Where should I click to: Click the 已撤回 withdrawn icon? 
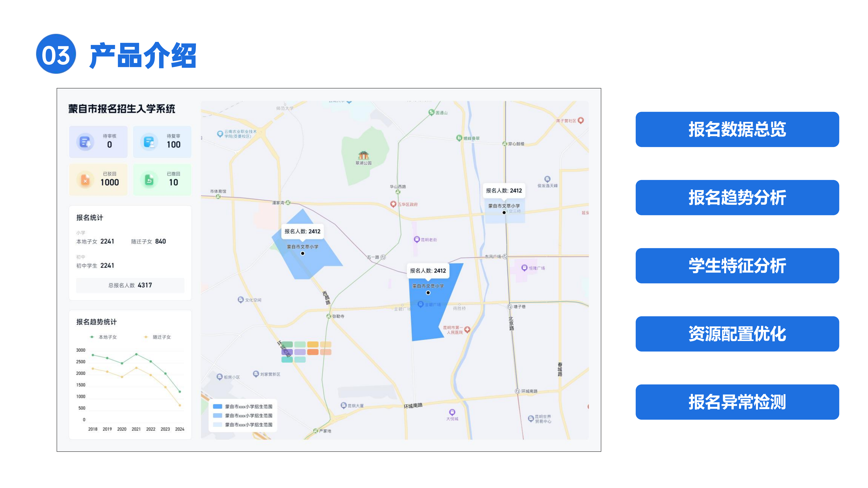click(149, 180)
